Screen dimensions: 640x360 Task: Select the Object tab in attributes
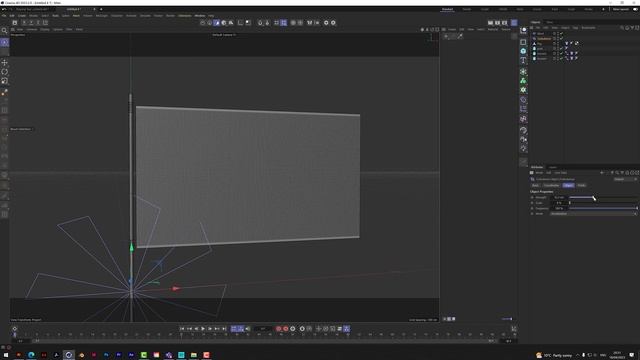(x=568, y=185)
